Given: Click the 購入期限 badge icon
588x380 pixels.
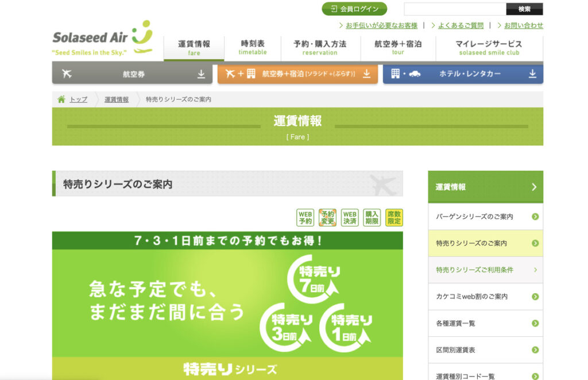Looking at the screenshot, I should point(372,217).
